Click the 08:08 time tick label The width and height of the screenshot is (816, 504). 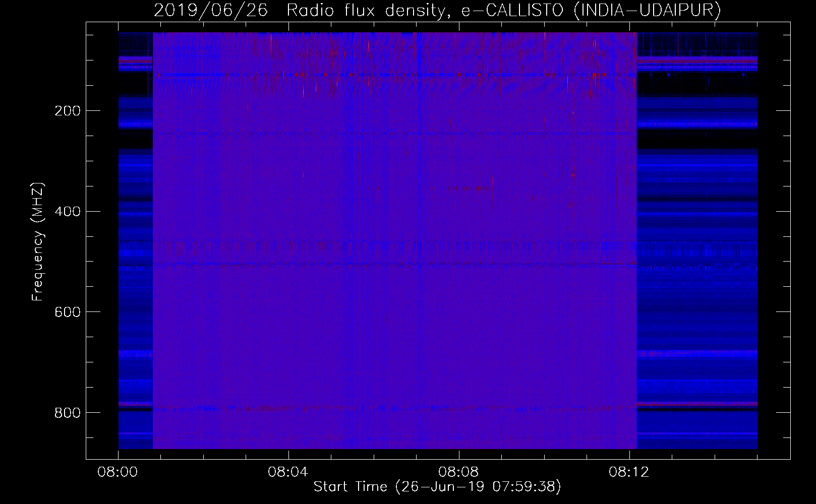click(x=458, y=472)
